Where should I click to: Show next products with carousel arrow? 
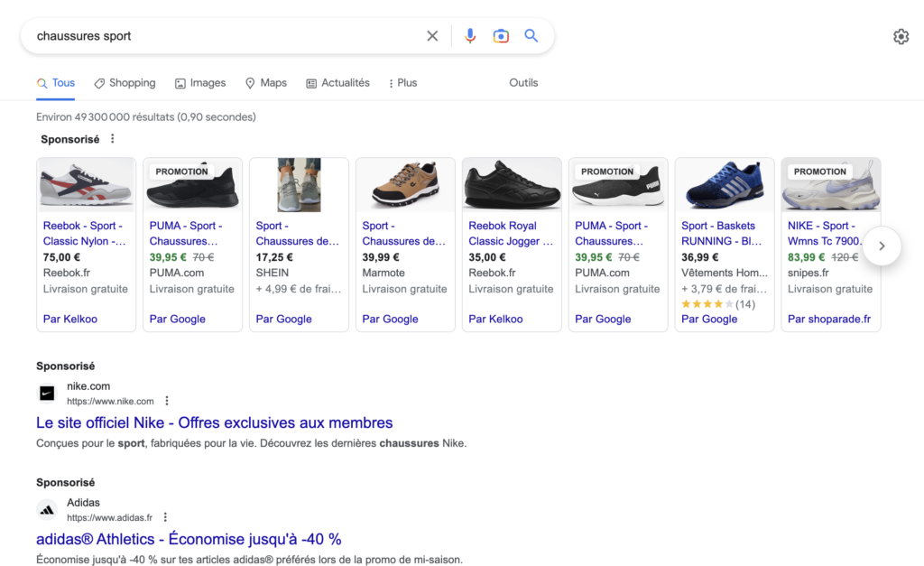[x=882, y=246]
